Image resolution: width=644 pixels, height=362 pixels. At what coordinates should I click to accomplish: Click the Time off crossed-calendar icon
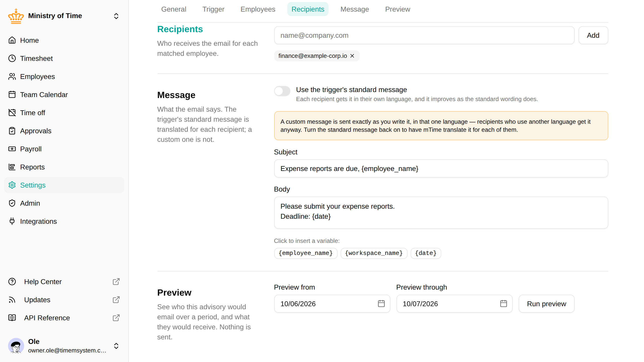[x=12, y=113]
